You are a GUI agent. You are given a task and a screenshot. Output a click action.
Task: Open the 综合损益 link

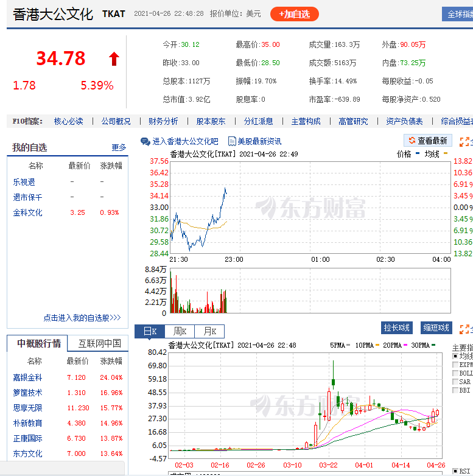click(457, 121)
